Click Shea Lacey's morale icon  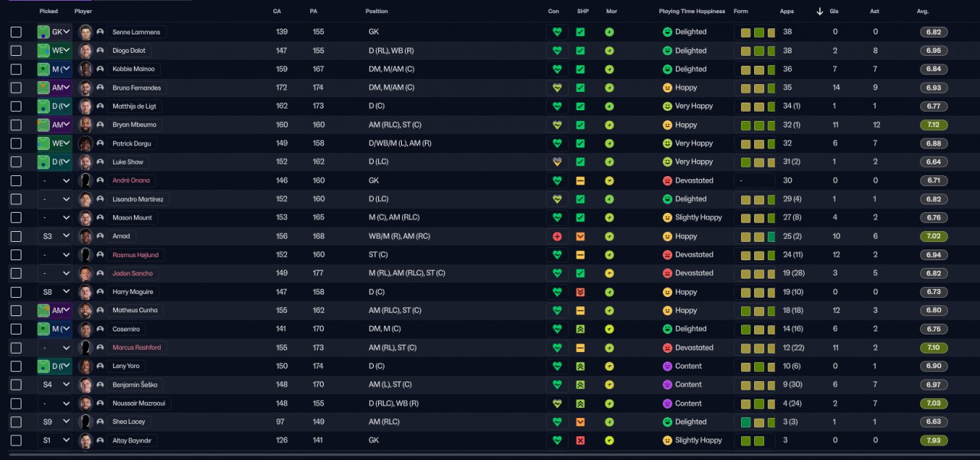(609, 422)
